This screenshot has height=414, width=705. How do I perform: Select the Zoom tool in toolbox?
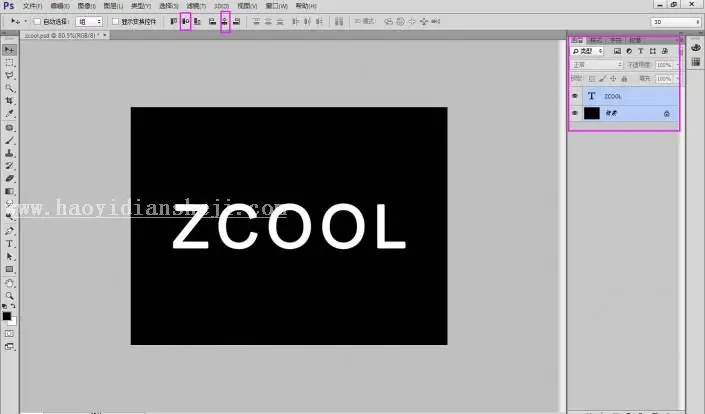click(9, 296)
